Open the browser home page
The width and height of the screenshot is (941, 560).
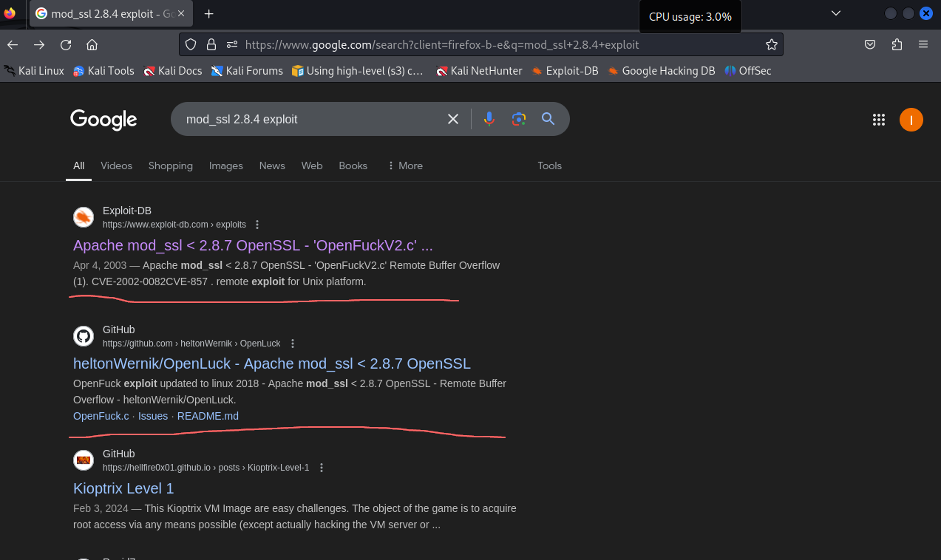[92, 44]
